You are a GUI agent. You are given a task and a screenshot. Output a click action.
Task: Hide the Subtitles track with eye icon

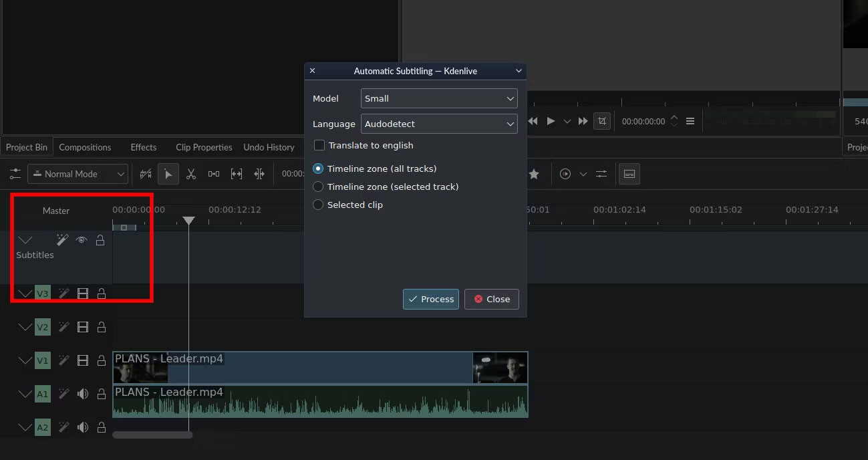pyautogui.click(x=82, y=240)
